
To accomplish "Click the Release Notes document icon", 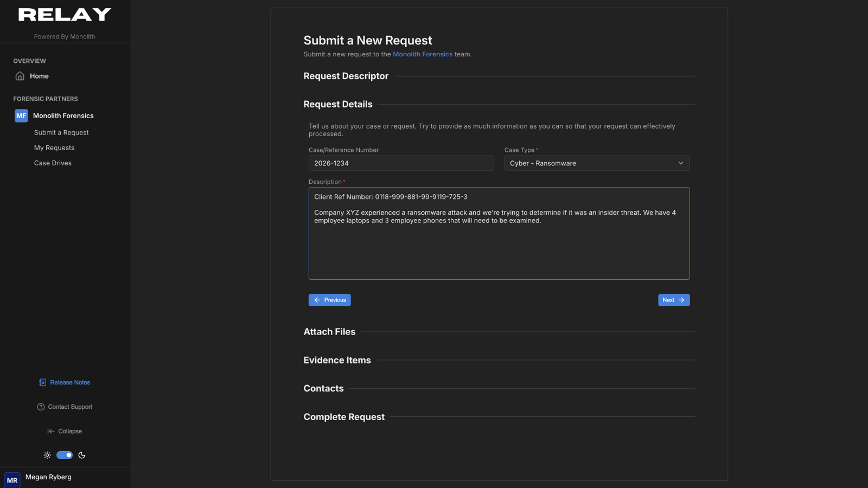I will pos(43,382).
